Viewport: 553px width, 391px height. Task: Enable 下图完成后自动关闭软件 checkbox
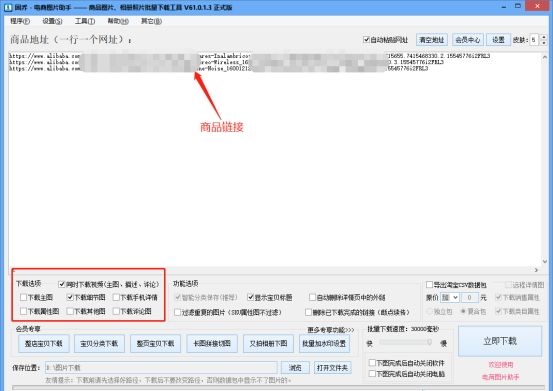[372, 362]
